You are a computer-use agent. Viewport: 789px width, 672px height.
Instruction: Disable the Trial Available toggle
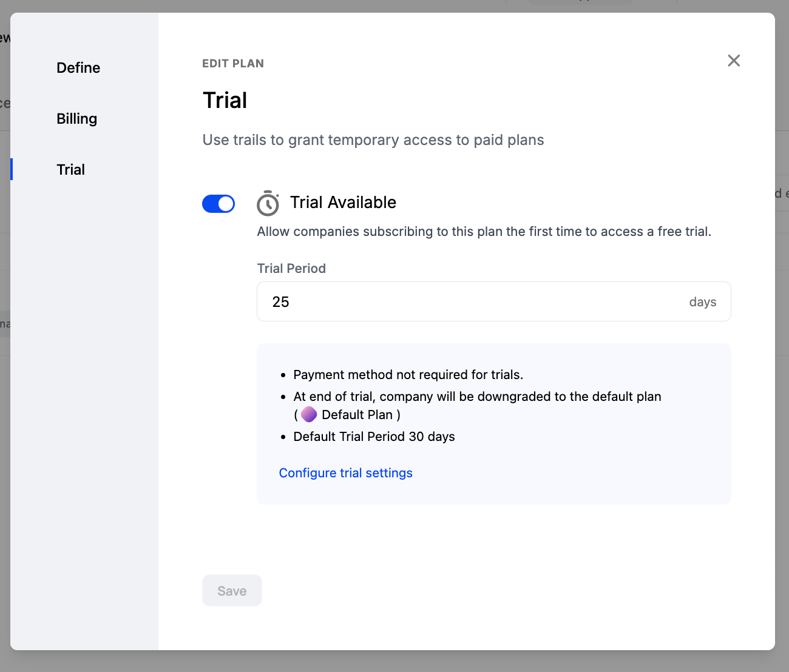pyautogui.click(x=218, y=204)
